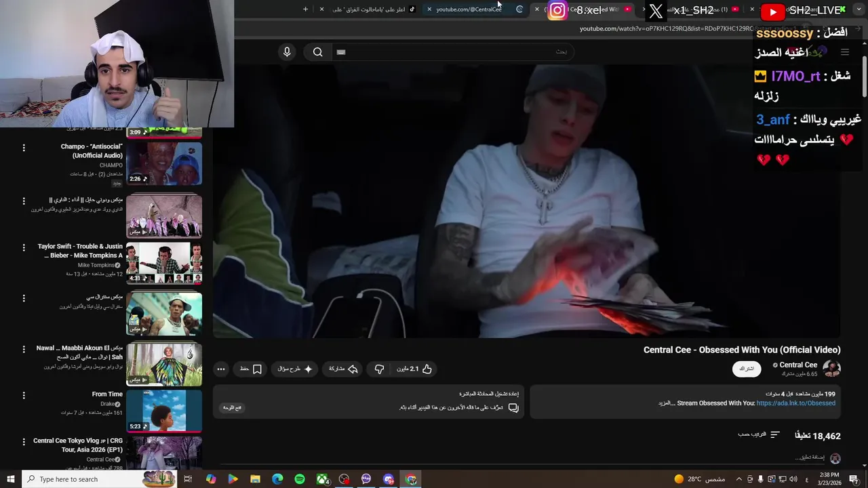Screen dimensions: 868x488
Task: Open Central Cee Tokyo Vlog title
Action: point(78,445)
